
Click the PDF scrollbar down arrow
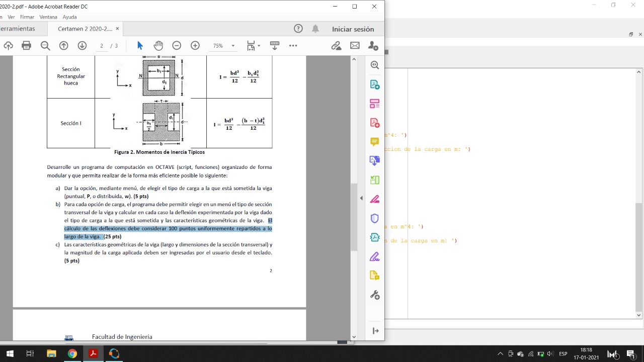point(354,337)
